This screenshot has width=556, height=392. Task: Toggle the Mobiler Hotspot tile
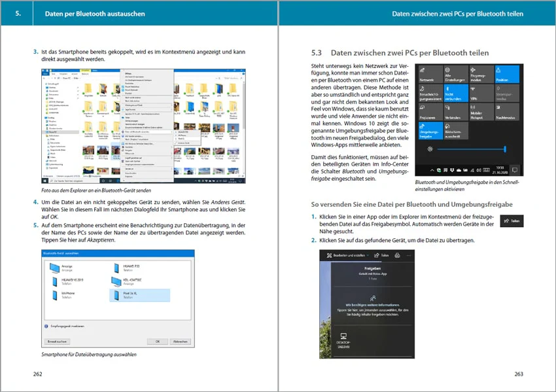tap(481, 112)
